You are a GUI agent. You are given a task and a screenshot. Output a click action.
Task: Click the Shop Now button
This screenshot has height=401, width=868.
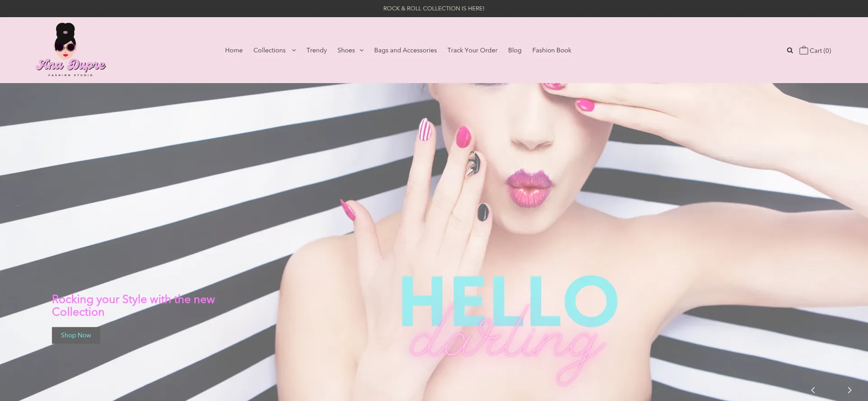coord(76,335)
